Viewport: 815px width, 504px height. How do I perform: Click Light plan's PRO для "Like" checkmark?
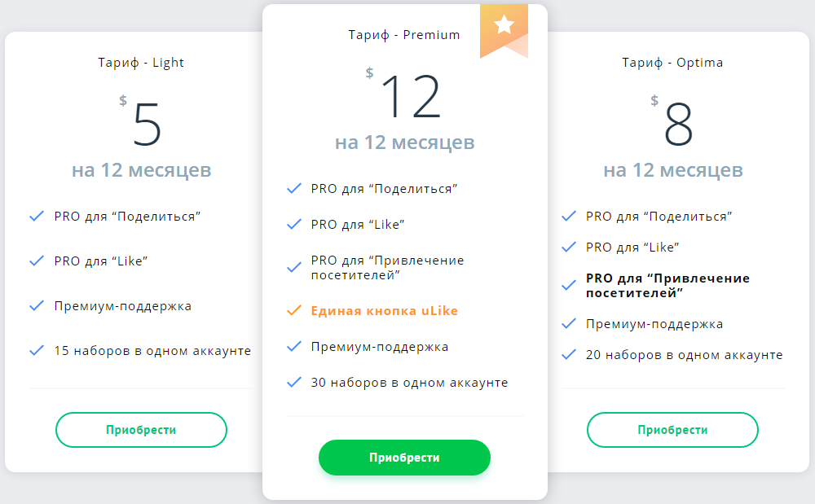[37, 261]
